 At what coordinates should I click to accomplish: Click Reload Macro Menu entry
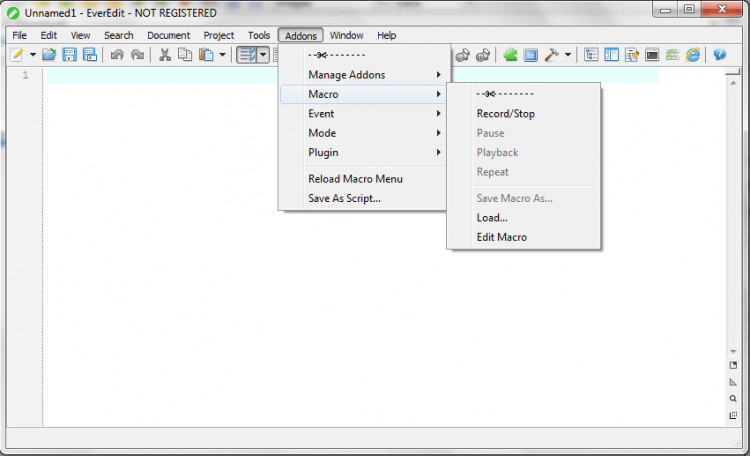[355, 179]
